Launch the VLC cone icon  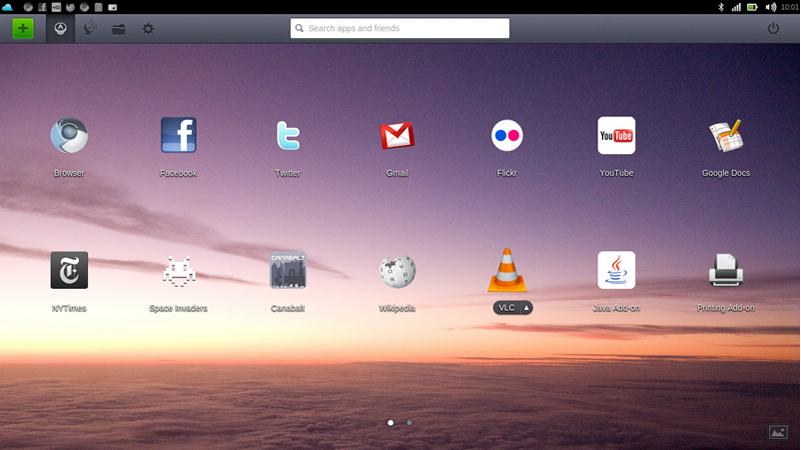pyautogui.click(x=507, y=270)
